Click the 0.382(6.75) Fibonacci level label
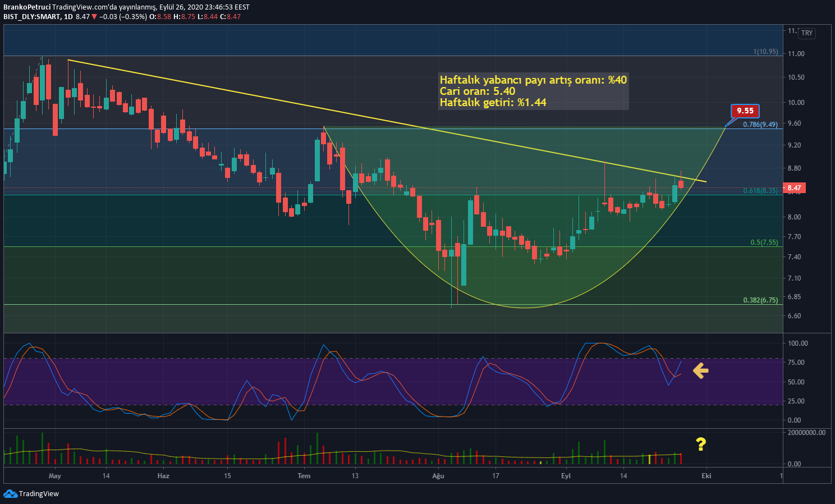 tap(760, 300)
